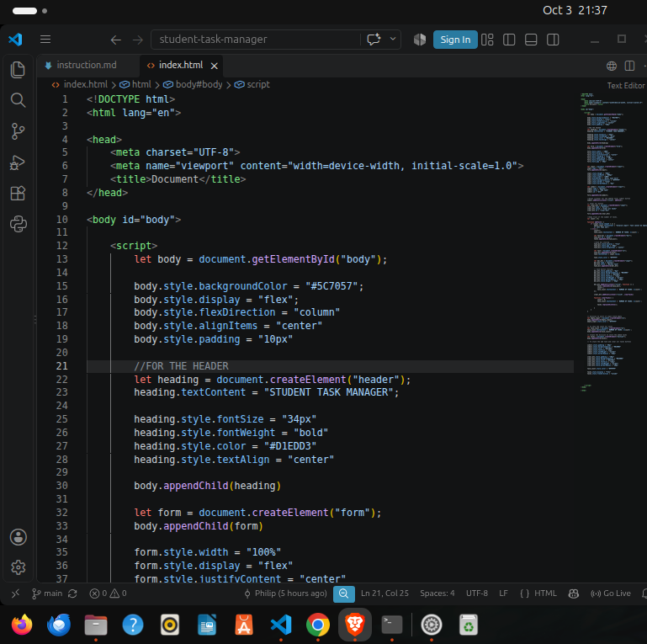Change end-of-line sequence LF
647x644 pixels.
[503, 593]
